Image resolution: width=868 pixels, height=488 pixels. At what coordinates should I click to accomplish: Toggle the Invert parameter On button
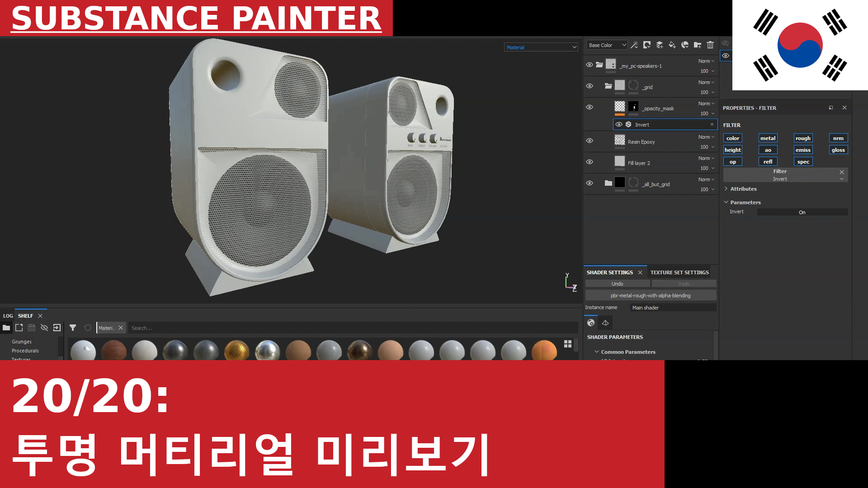pos(802,212)
